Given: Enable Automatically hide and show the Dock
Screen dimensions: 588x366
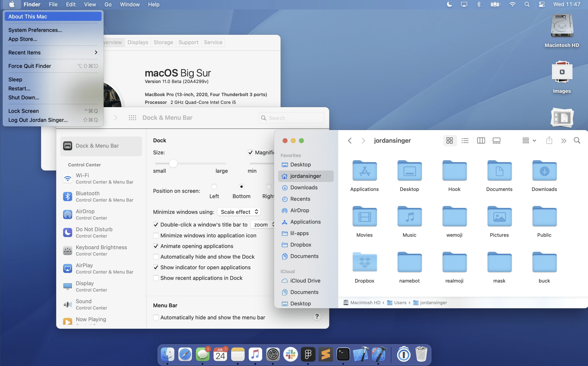Looking at the screenshot, I should [156, 257].
